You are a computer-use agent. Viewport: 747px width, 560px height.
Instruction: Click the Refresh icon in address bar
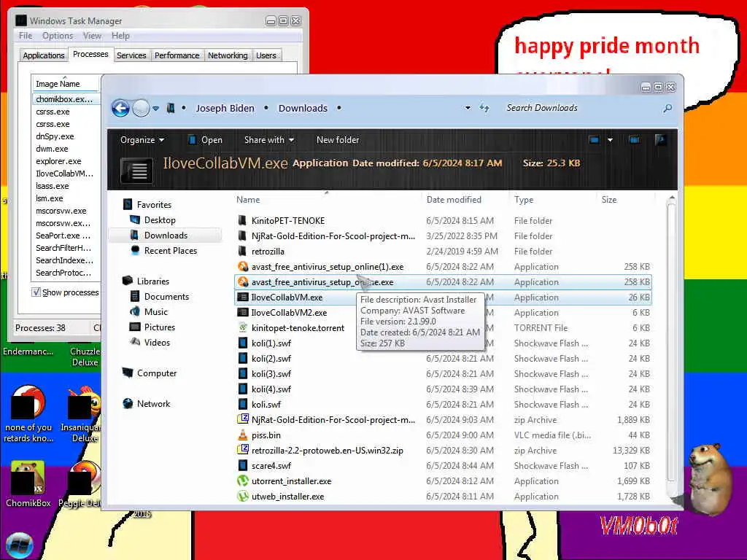[484, 108]
